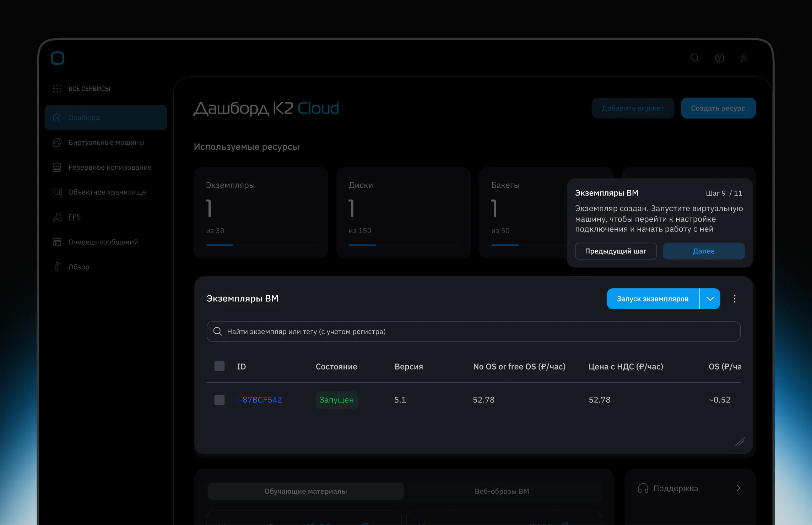Switch to Веб-образы ВМ tab
This screenshot has height=525, width=812.
click(x=502, y=491)
